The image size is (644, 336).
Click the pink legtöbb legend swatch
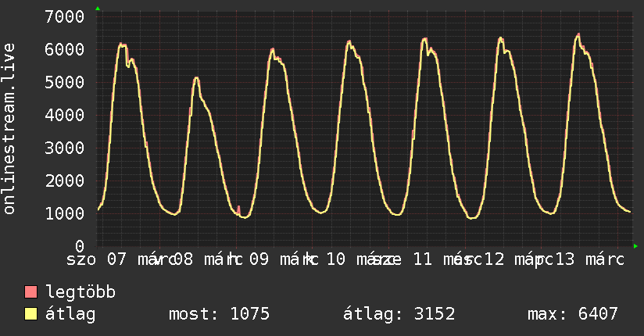coord(31,293)
